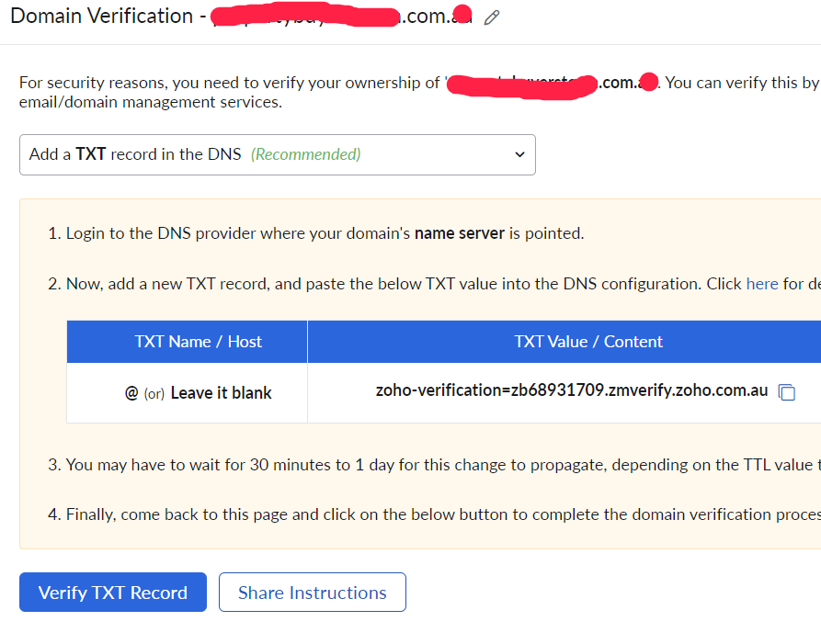Open the verification method dropdown
Screen dimensions: 821x644
coord(277,154)
